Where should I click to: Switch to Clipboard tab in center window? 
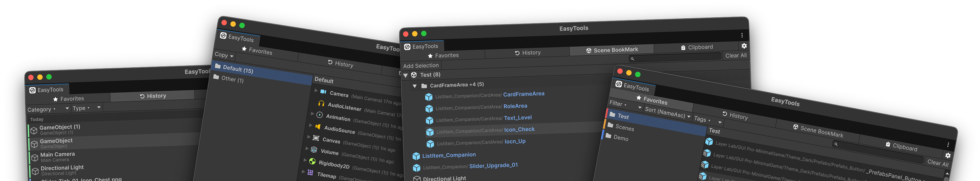pyautogui.click(x=697, y=47)
